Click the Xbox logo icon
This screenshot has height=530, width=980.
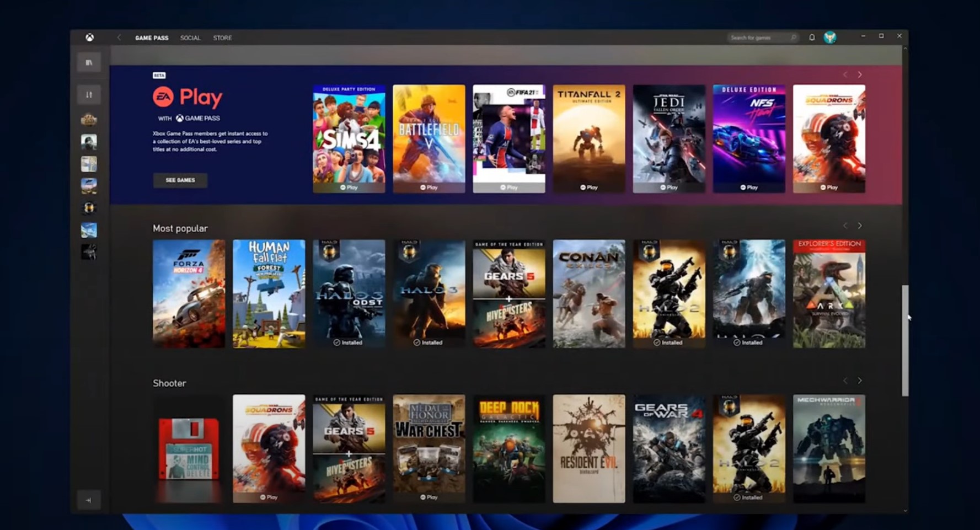coord(89,38)
